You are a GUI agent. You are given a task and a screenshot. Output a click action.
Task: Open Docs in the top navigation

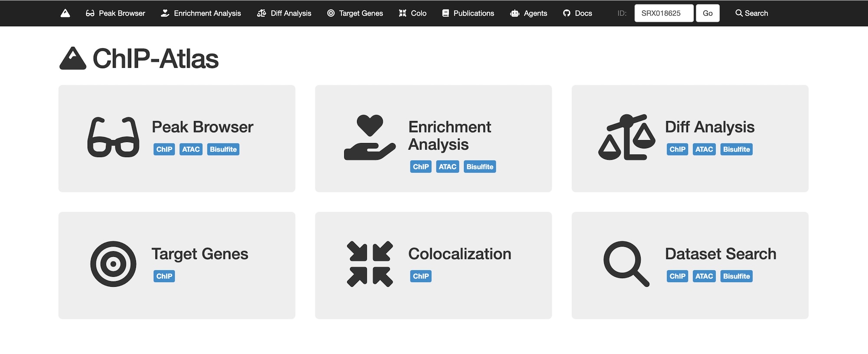[x=578, y=13]
